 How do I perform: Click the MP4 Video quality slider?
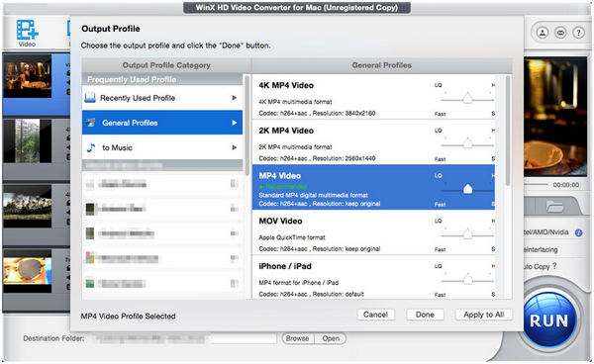(x=468, y=189)
